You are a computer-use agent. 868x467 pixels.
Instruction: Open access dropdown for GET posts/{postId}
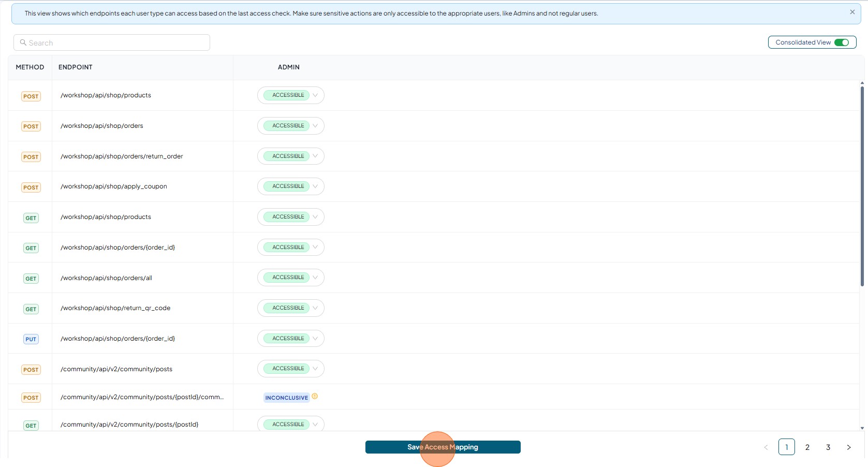click(291, 424)
